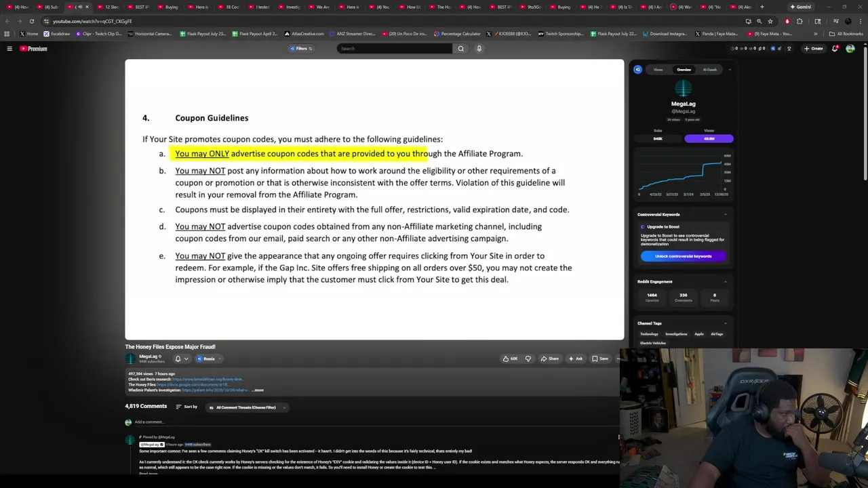Open account avatar menu
This screenshot has width=868, height=488.
coord(850,48)
